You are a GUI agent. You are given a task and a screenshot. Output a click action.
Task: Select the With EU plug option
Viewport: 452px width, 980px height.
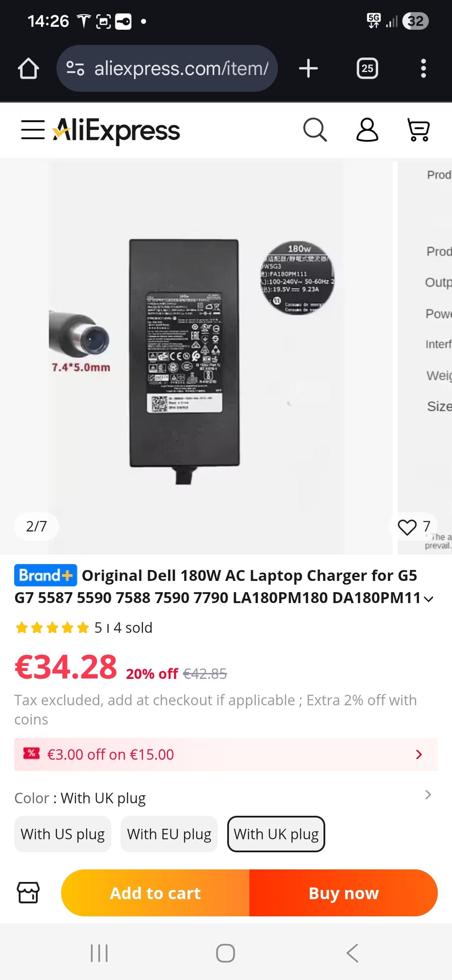169,834
